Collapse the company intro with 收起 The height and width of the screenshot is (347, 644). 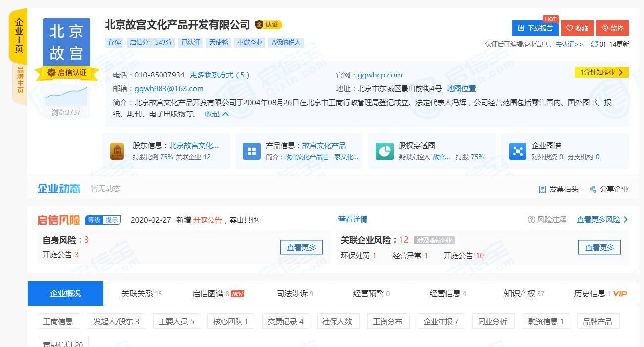coord(217,114)
